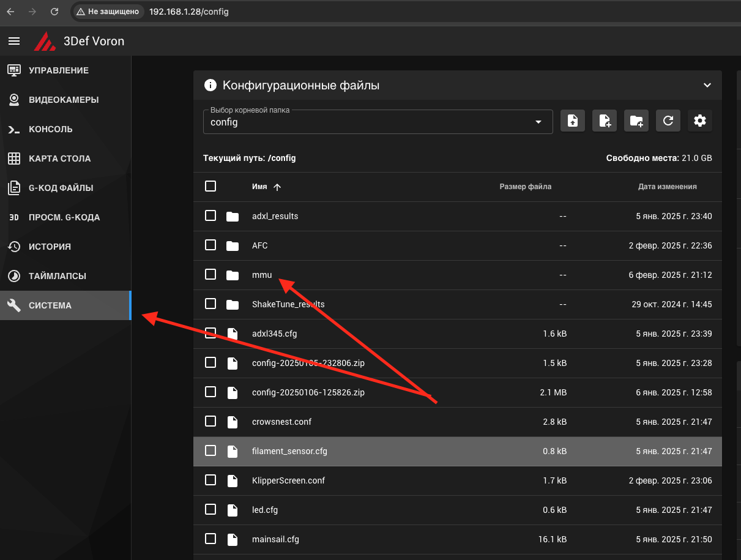Open G-КОД ФАЙЛЫ section
The width and height of the screenshot is (741, 560).
pos(65,188)
